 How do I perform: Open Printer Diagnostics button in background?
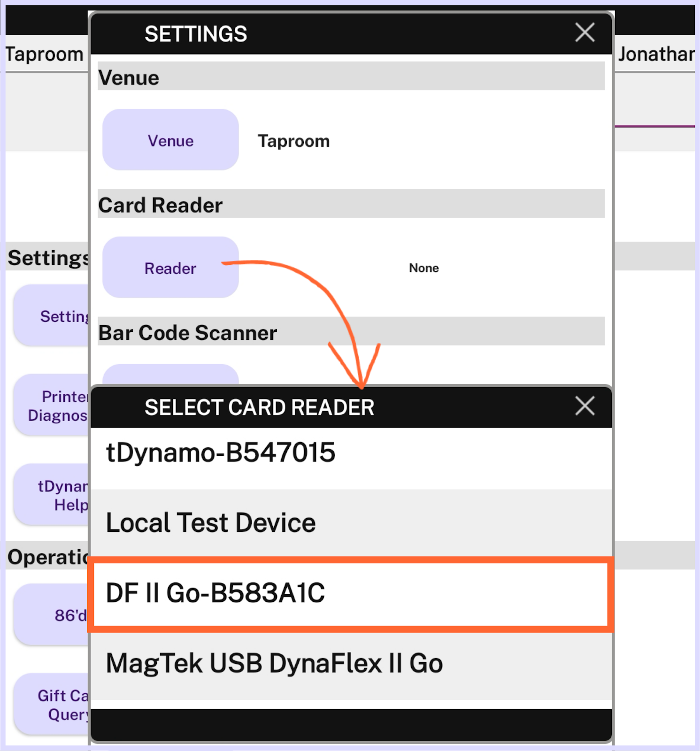tap(52, 405)
